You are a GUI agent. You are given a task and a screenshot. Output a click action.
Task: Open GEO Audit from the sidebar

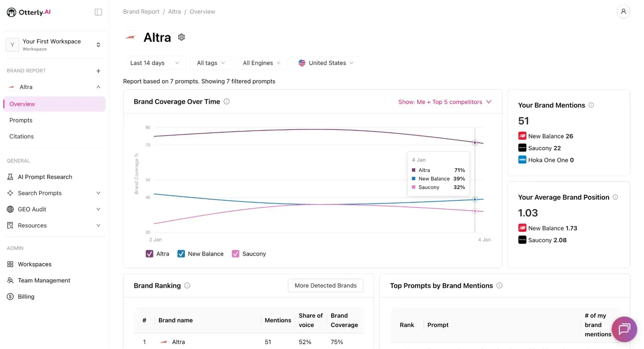point(32,209)
